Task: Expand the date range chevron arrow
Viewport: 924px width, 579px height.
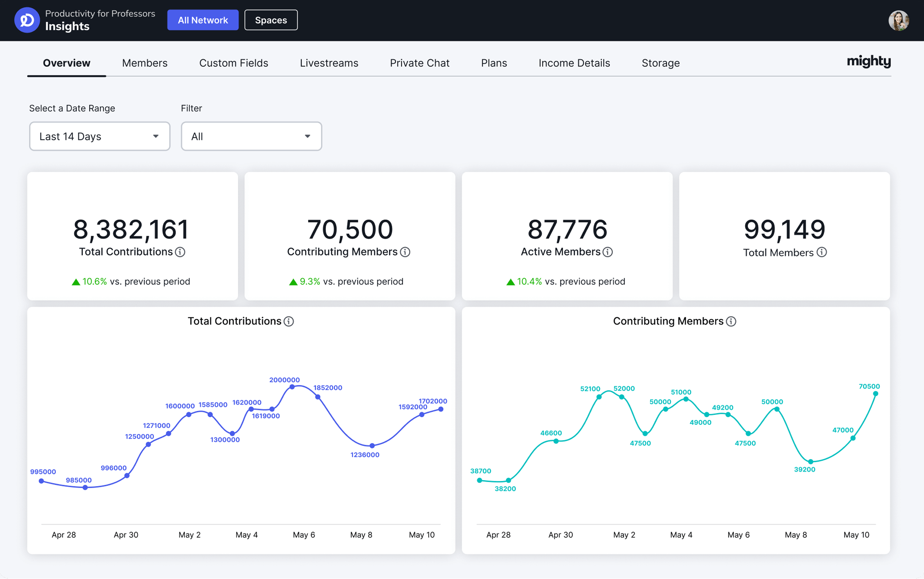Action: [x=156, y=136]
